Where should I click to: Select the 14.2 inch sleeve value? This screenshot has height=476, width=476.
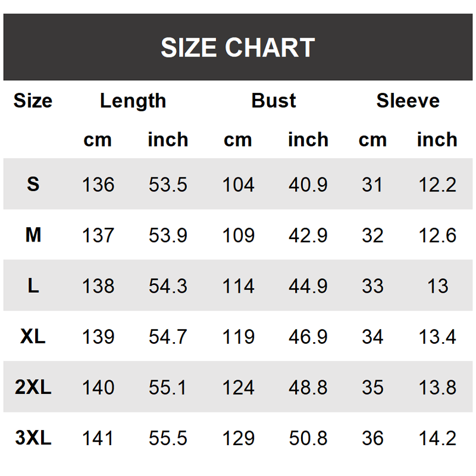pyautogui.click(x=437, y=439)
